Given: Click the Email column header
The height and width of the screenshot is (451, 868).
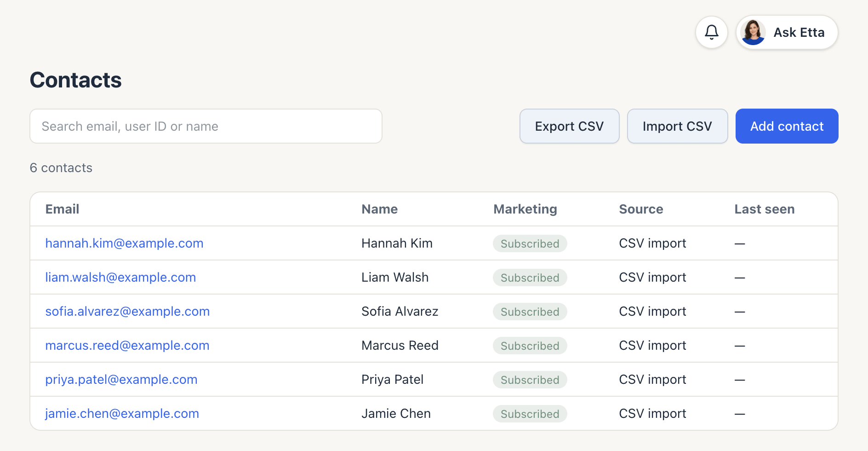Looking at the screenshot, I should (x=62, y=209).
